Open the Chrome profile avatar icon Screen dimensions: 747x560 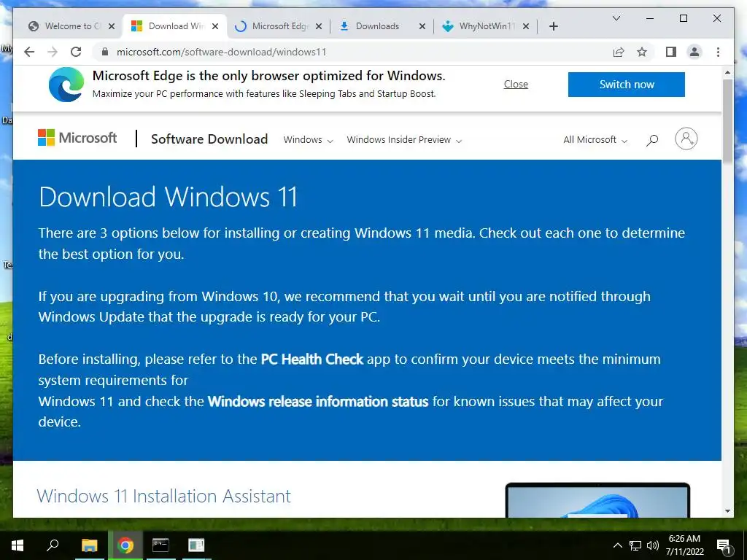coord(694,52)
